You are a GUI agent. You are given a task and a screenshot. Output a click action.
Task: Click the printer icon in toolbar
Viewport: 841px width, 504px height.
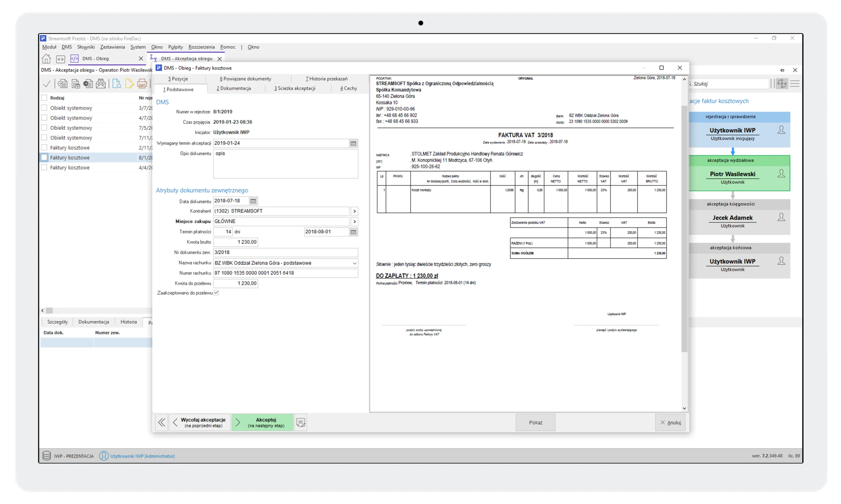coord(142,83)
